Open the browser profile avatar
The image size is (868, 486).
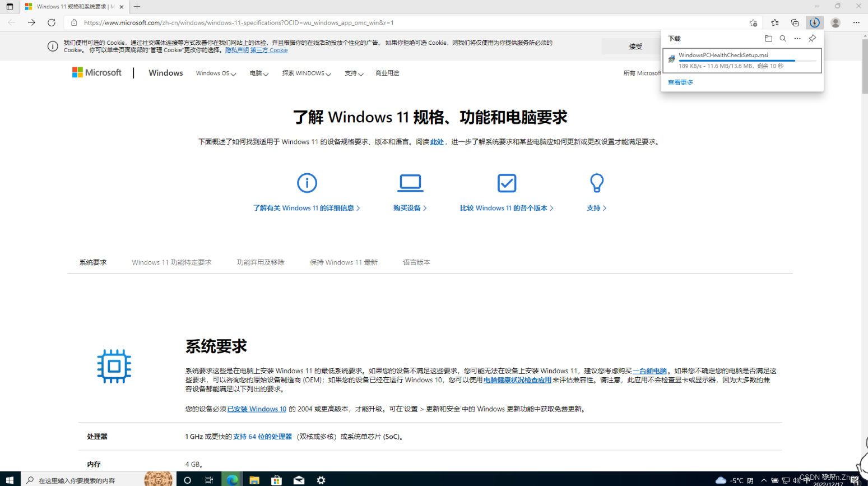(x=835, y=23)
